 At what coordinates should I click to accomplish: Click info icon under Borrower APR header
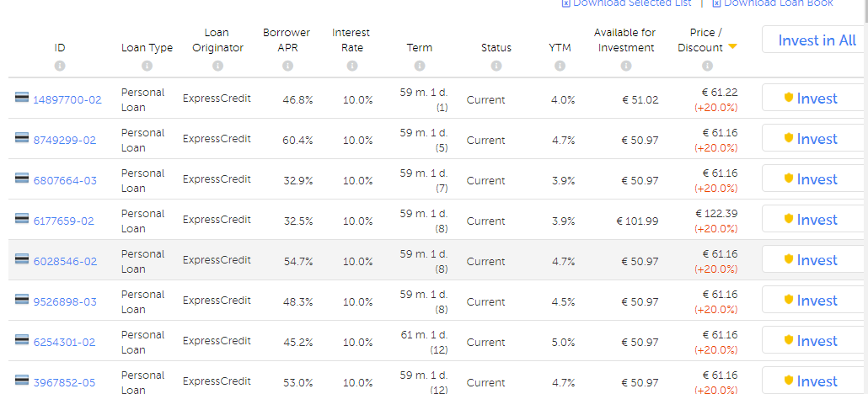tap(287, 66)
